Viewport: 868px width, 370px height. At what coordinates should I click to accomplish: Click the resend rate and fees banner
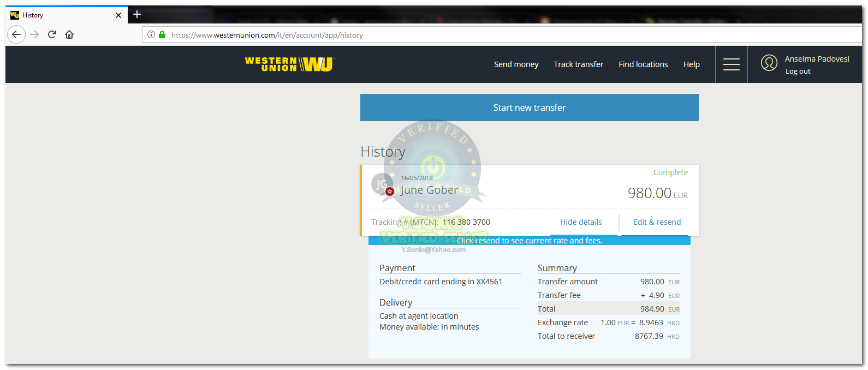pos(530,241)
